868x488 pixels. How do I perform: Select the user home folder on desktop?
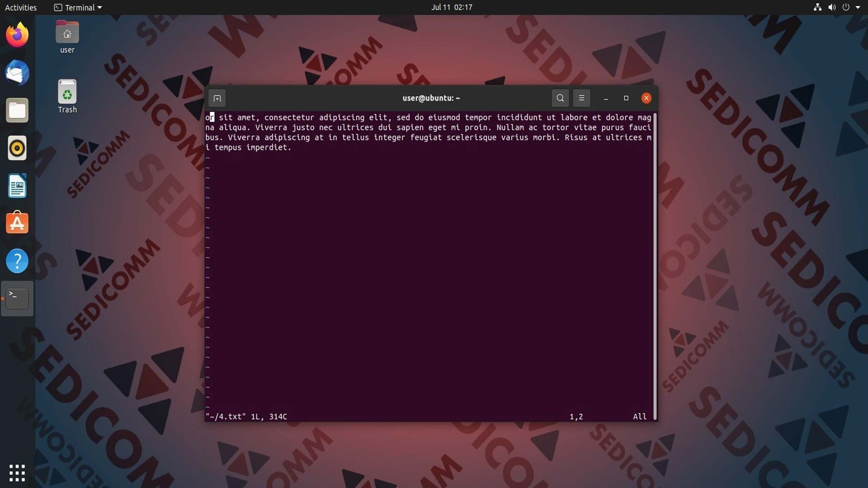click(x=67, y=37)
